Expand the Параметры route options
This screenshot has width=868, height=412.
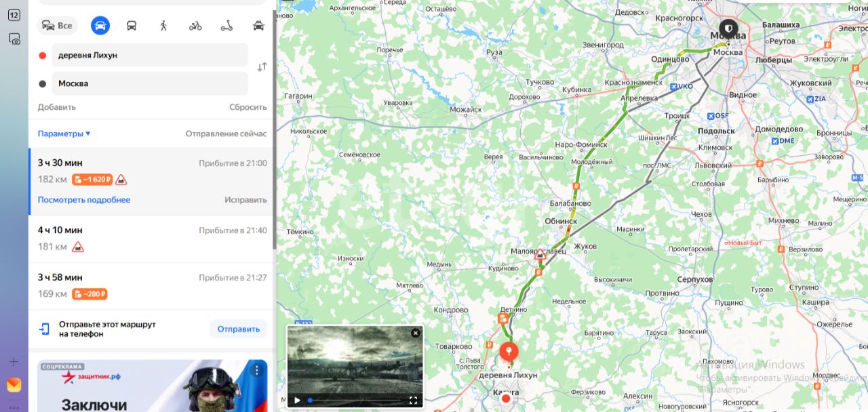pos(64,133)
